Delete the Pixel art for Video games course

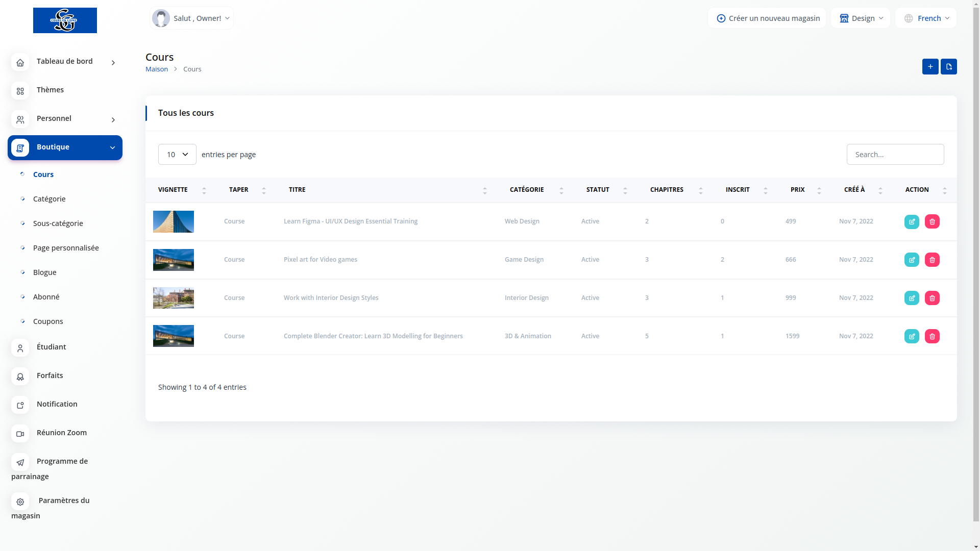tap(932, 260)
